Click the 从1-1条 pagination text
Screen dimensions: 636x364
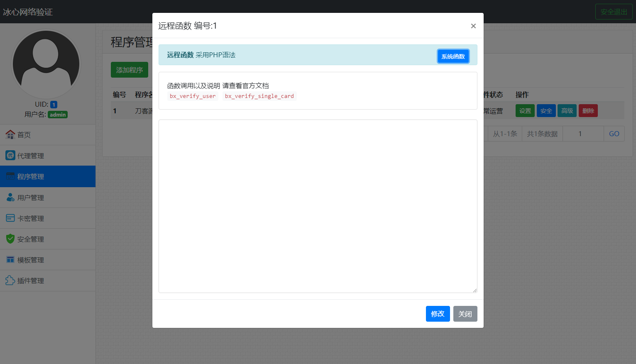[505, 134]
